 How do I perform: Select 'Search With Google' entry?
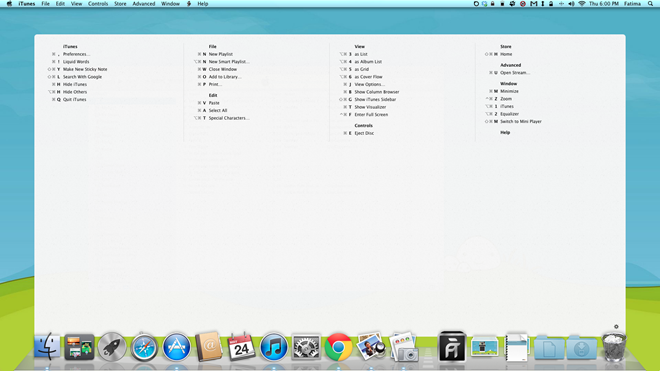point(82,77)
